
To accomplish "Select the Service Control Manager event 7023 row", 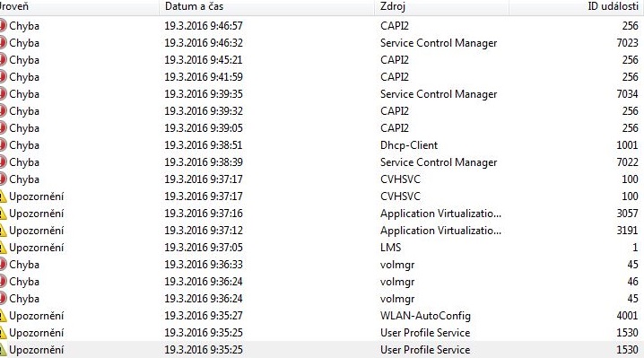I will [x=322, y=43].
